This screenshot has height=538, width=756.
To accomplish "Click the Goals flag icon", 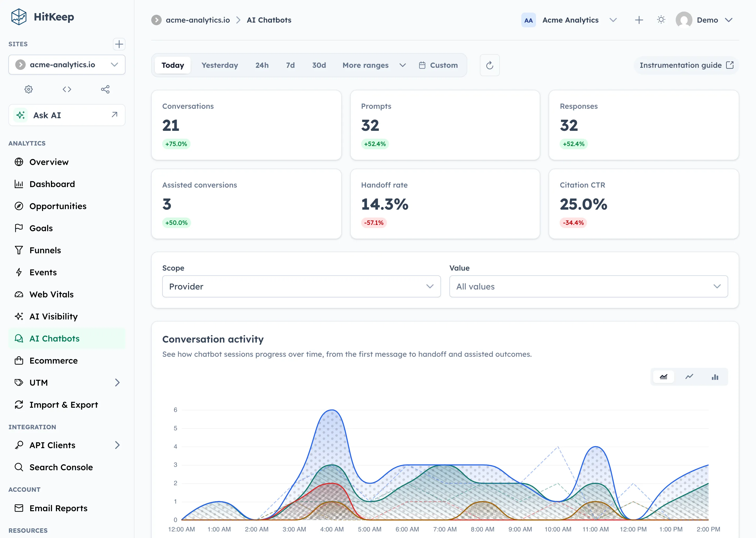I will pyautogui.click(x=19, y=228).
